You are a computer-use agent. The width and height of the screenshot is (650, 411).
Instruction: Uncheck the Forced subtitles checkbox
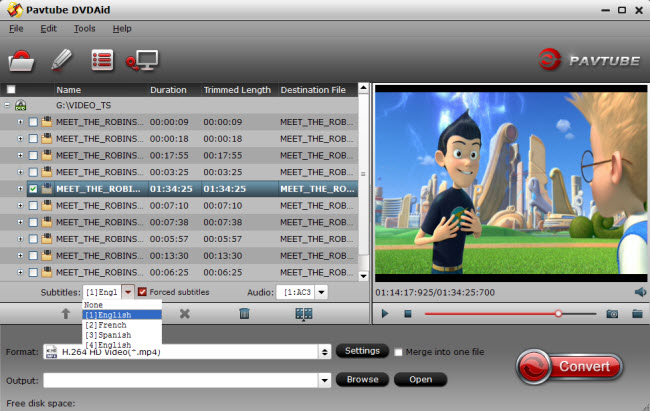coord(143,292)
